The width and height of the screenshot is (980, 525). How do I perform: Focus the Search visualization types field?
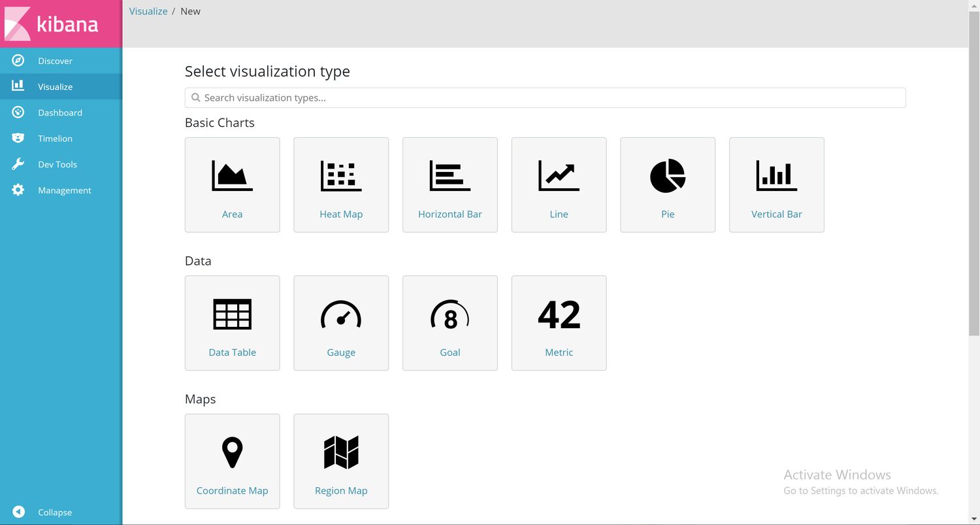[x=545, y=97]
